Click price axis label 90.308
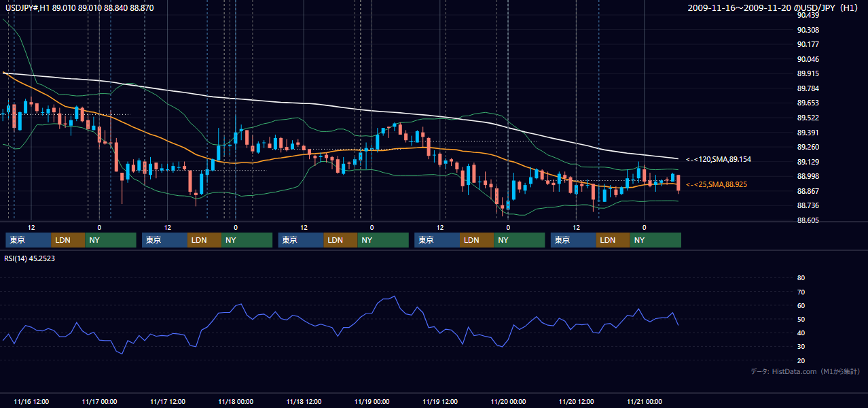This screenshot has height=408, width=868. (808, 30)
